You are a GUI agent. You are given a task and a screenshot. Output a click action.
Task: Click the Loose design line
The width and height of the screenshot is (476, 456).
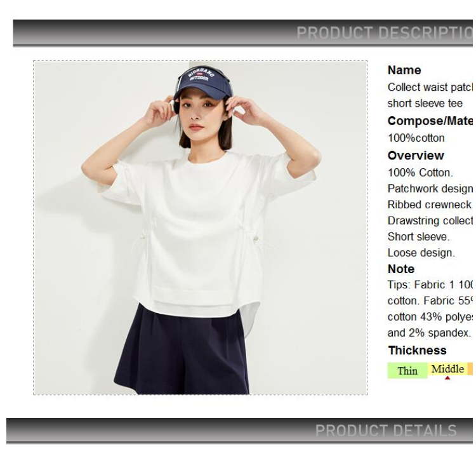[421, 253]
